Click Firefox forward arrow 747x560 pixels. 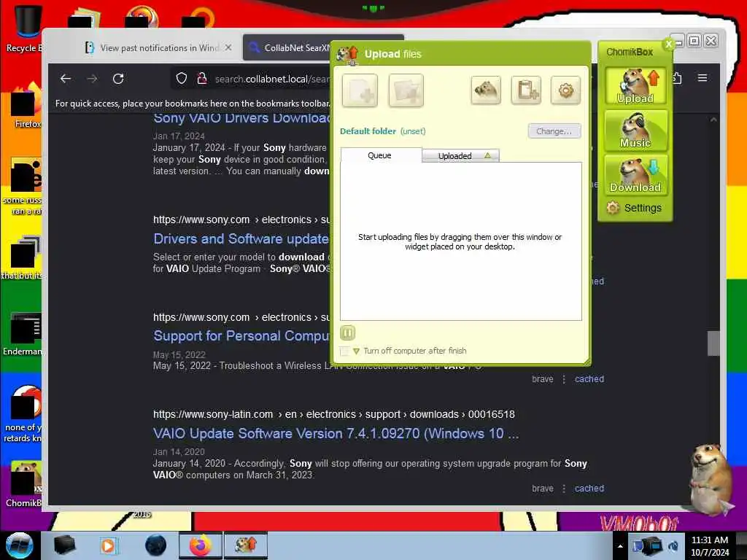coord(92,79)
